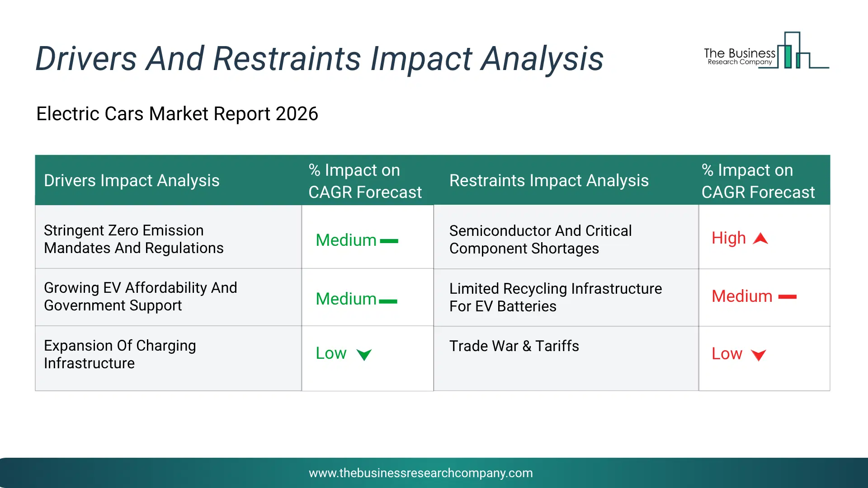Click red Medium text for Limited Recycling

[x=742, y=296]
